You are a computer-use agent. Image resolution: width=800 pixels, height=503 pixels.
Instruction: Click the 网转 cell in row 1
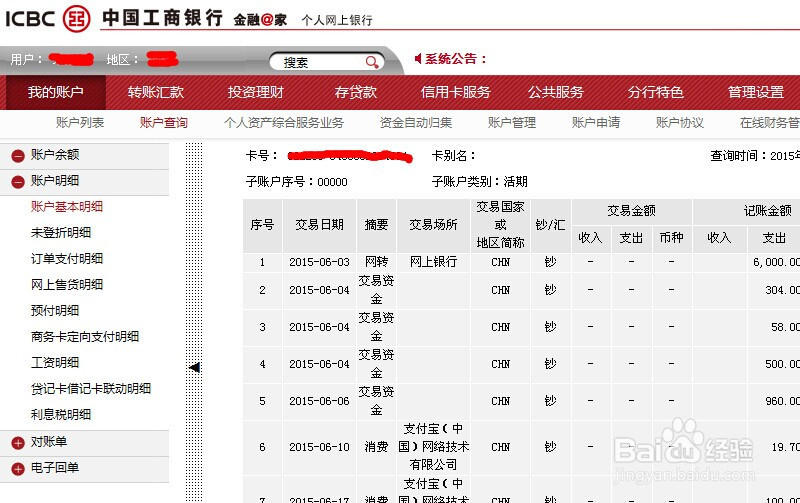377,262
